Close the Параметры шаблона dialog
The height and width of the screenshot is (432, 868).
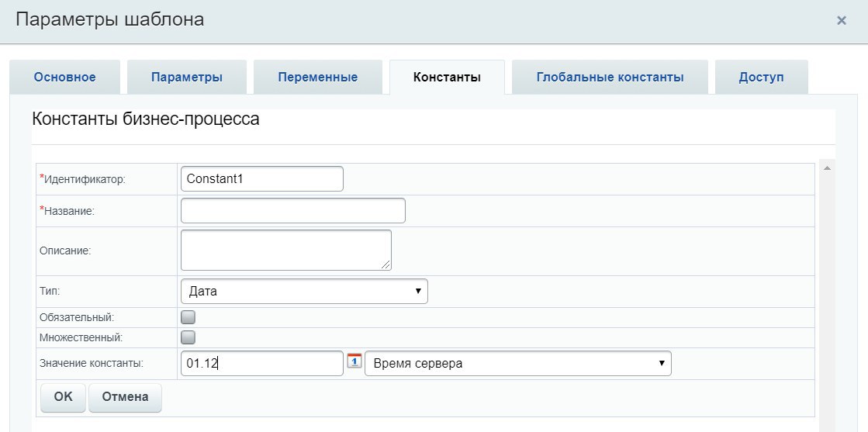click(841, 21)
